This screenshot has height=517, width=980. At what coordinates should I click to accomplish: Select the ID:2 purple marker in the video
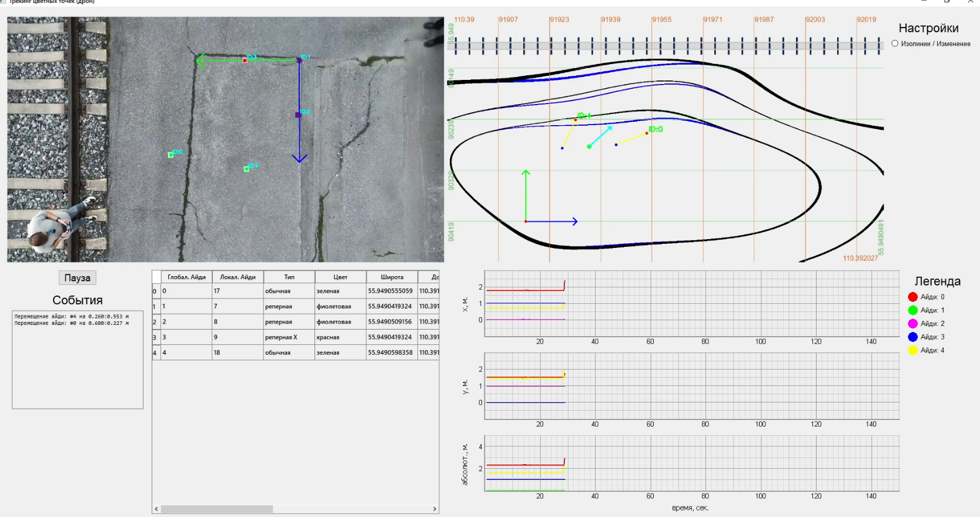pyautogui.click(x=299, y=115)
